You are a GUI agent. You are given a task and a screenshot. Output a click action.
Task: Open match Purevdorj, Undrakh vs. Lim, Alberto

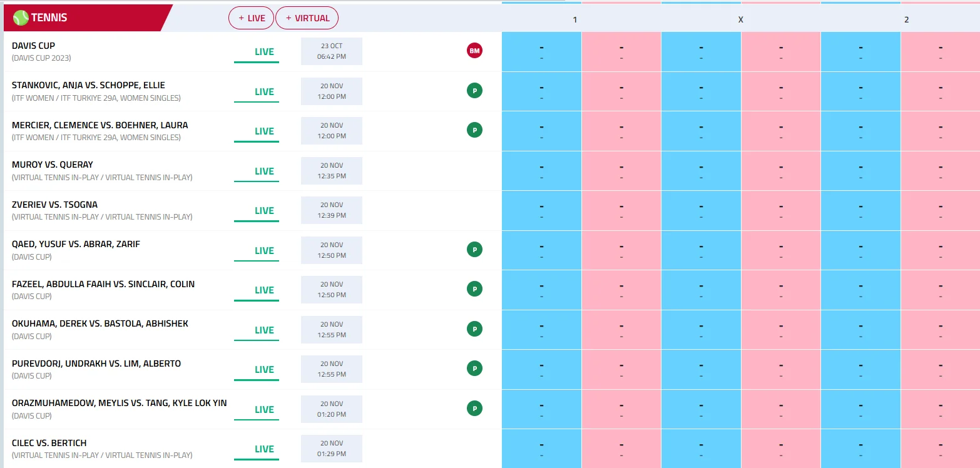click(x=96, y=364)
